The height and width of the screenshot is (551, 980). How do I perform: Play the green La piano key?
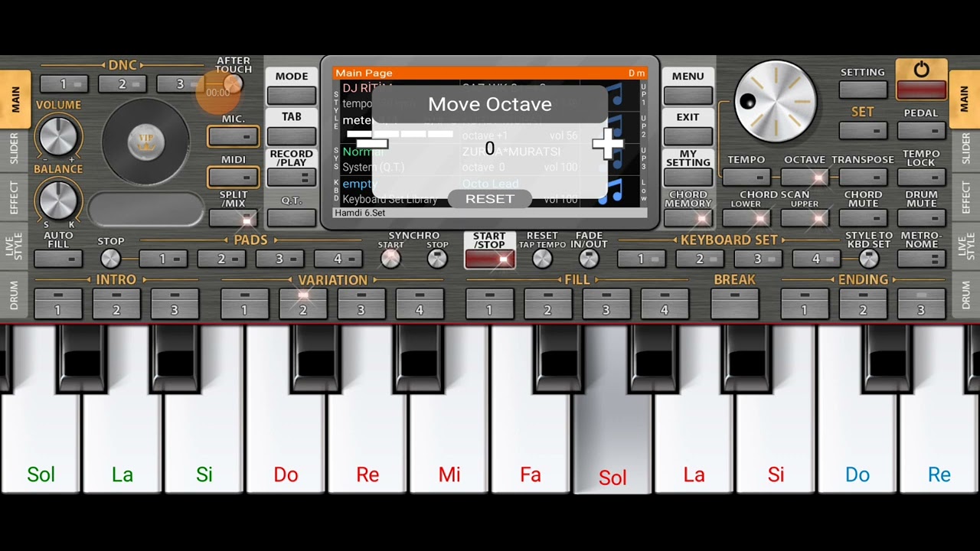click(122, 444)
